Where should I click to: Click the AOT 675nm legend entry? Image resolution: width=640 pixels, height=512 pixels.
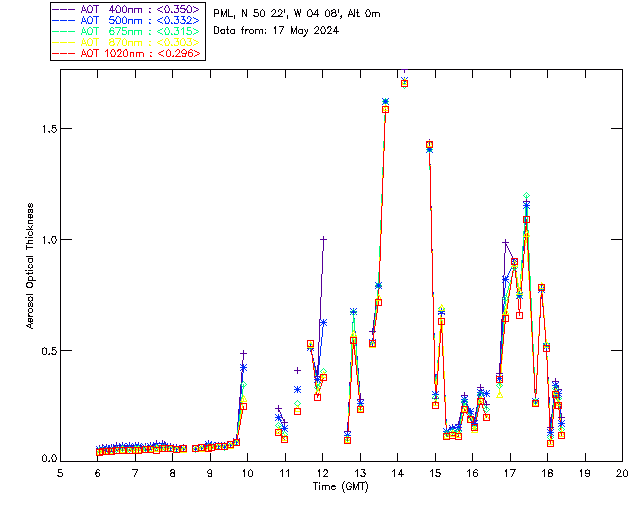pos(140,31)
